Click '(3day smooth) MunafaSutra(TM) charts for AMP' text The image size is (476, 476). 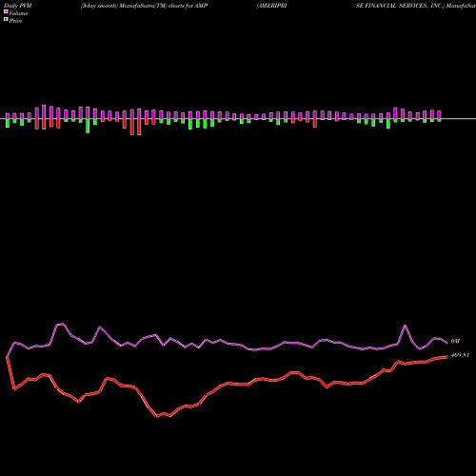[x=144, y=6]
